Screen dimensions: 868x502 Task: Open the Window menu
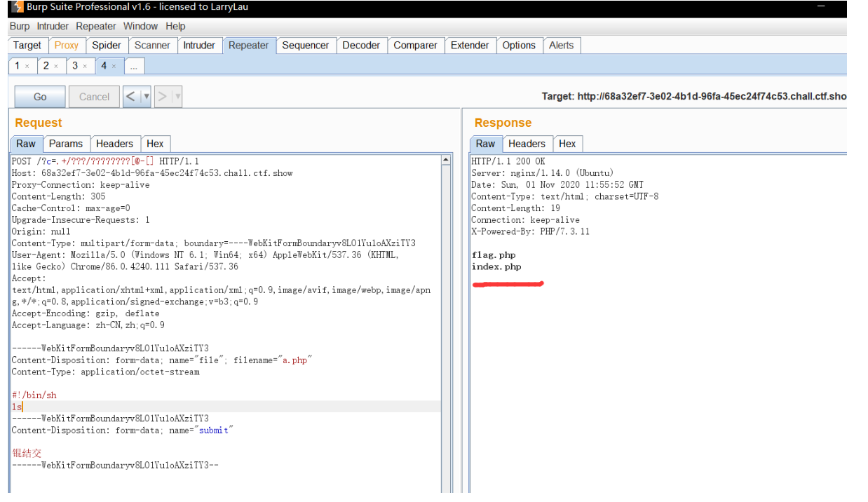(x=140, y=26)
